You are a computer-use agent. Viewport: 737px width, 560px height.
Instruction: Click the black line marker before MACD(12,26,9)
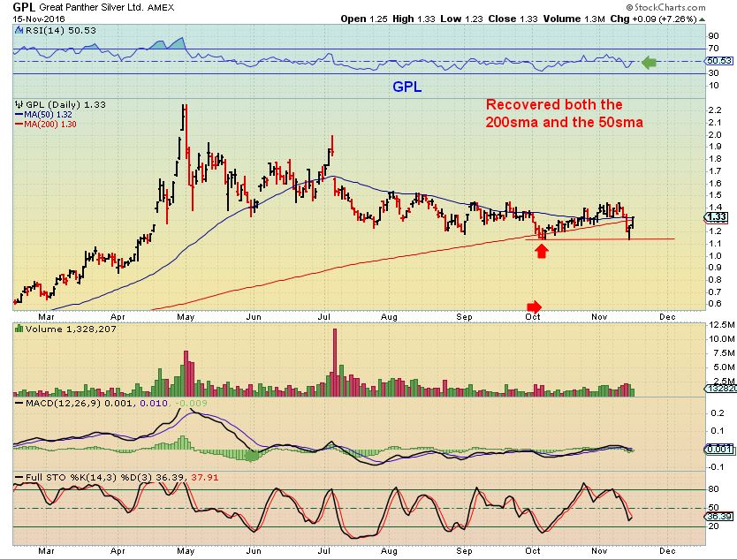click(x=19, y=403)
